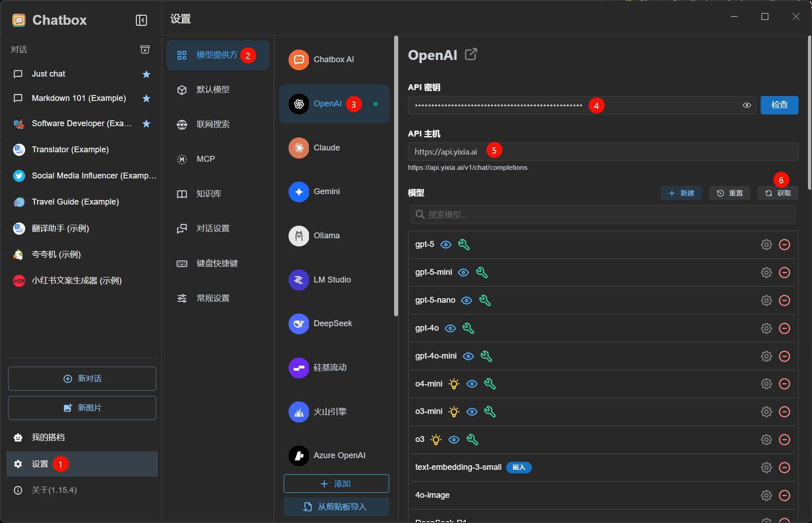Open settings gear for gpt-4o model
Screen dimensions: 812x523
tap(767, 328)
